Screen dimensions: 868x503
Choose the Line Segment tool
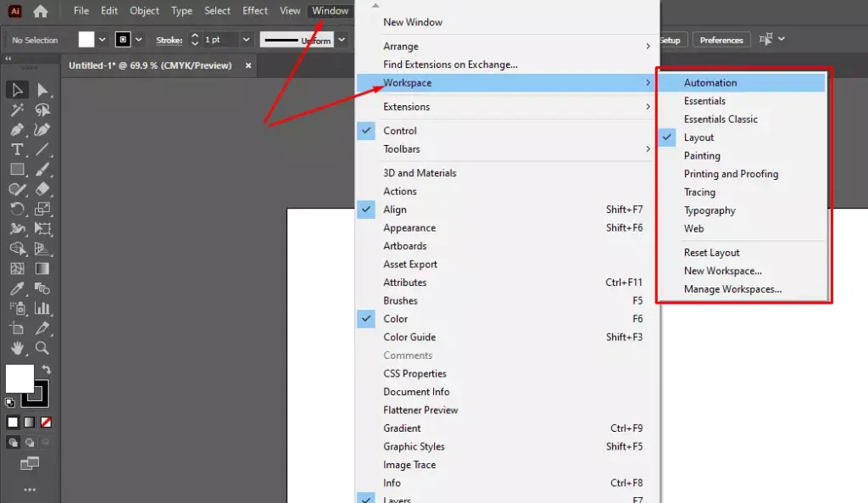coord(42,149)
